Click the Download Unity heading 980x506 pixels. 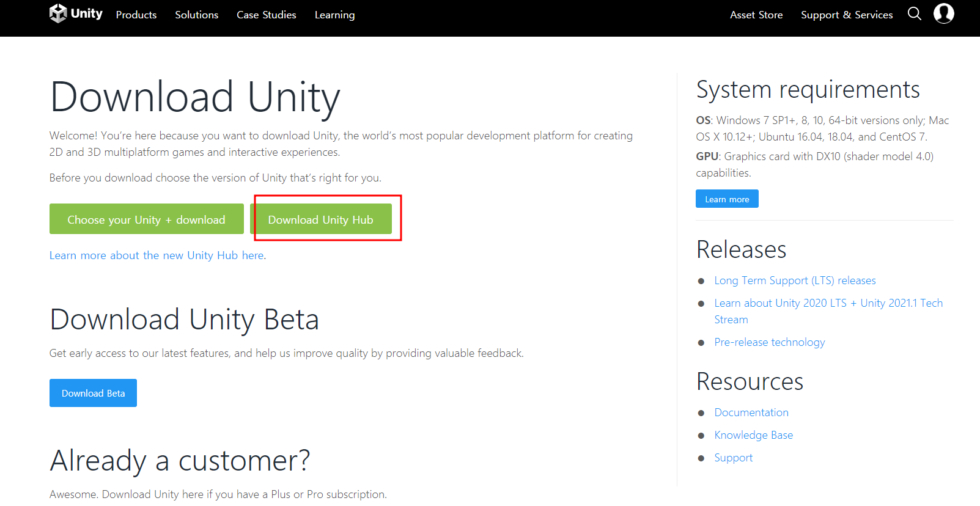(195, 98)
